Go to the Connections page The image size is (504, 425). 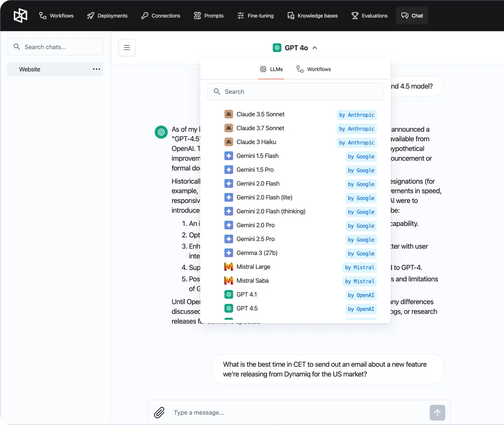click(x=161, y=16)
